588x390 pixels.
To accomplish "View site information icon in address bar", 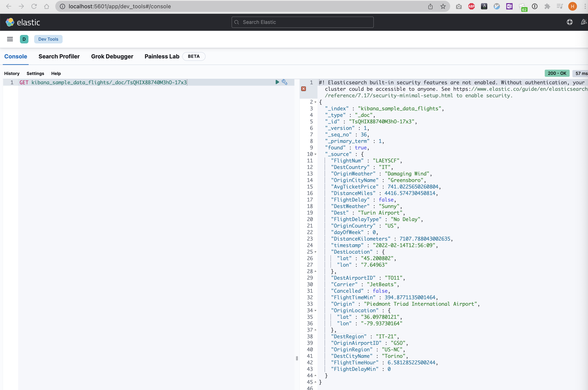I will pyautogui.click(x=62, y=7).
